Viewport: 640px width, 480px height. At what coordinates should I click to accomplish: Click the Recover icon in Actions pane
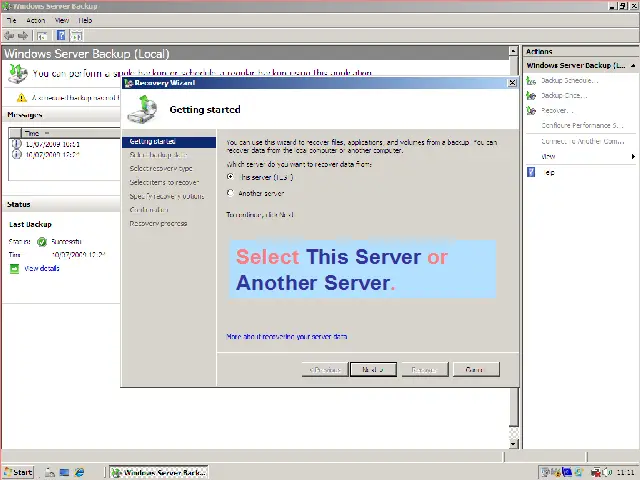(531, 111)
